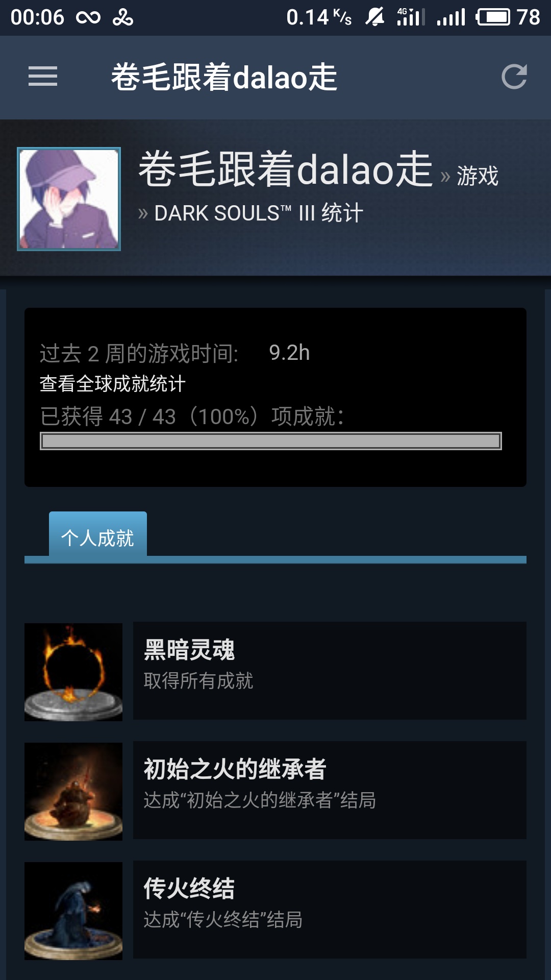This screenshot has height=980, width=551.
Task: Tap the 传火终结 blue figure achievement icon
Action: click(x=73, y=911)
